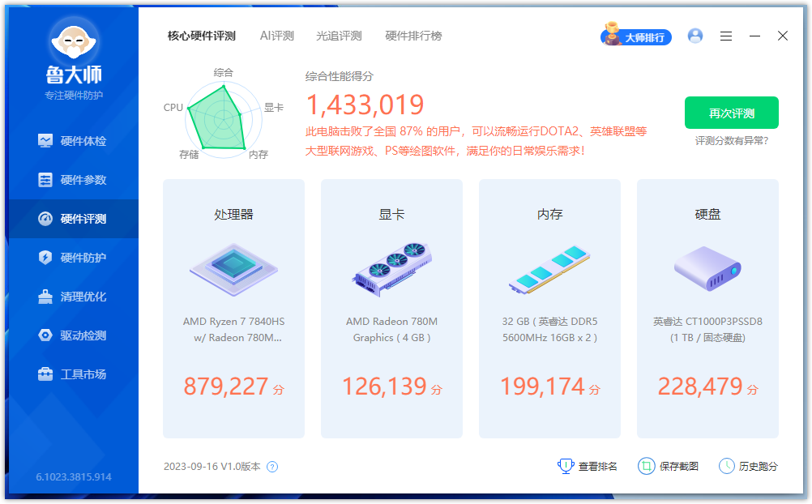Click the 评测分数有异常? link
812x504 pixels.
pos(731,141)
